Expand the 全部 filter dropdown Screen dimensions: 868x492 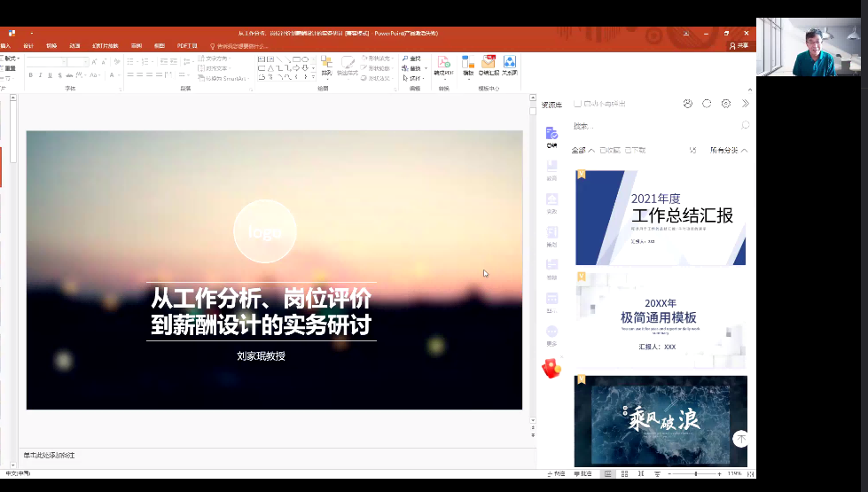[583, 151]
